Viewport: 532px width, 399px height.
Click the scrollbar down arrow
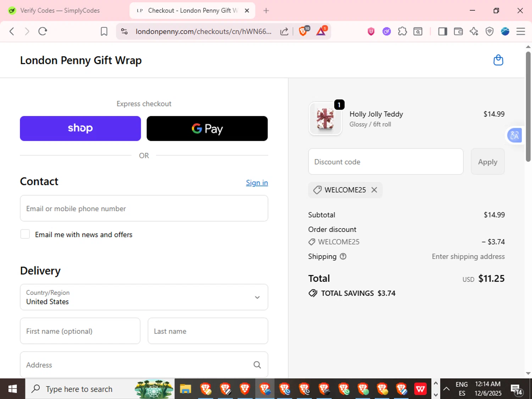click(x=528, y=373)
